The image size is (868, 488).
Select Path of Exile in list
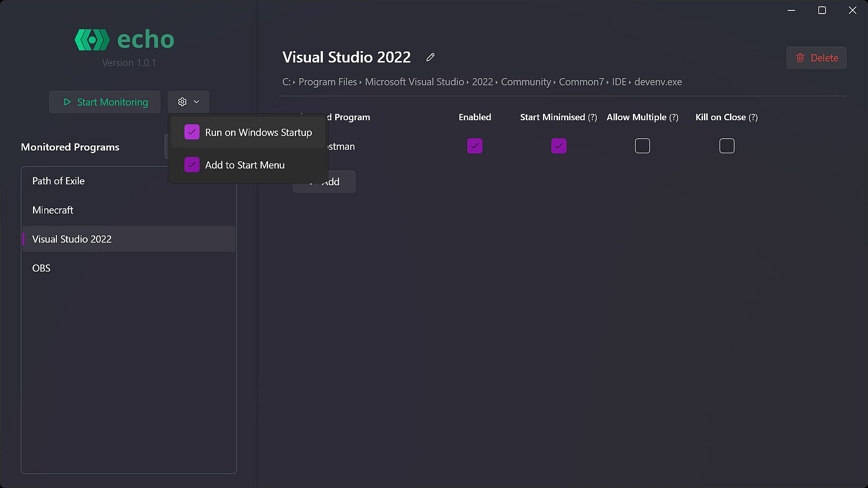[58, 181]
